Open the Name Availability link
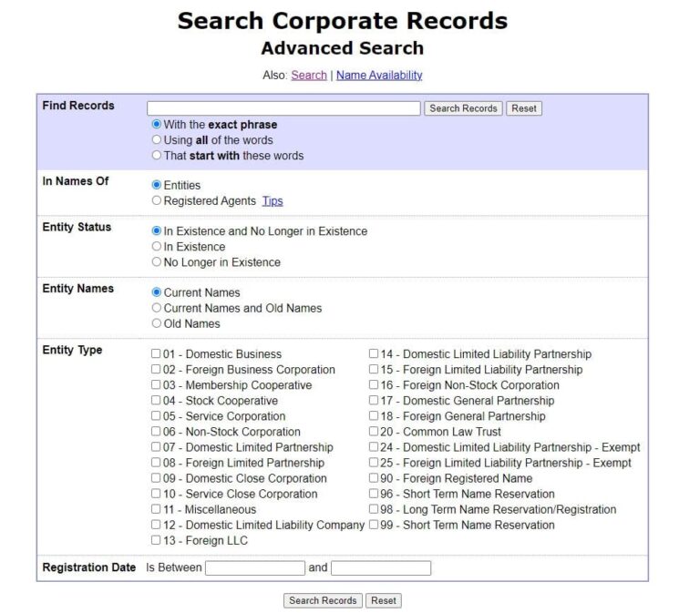Image resolution: width=700 pixels, height=613 pixels. point(379,76)
